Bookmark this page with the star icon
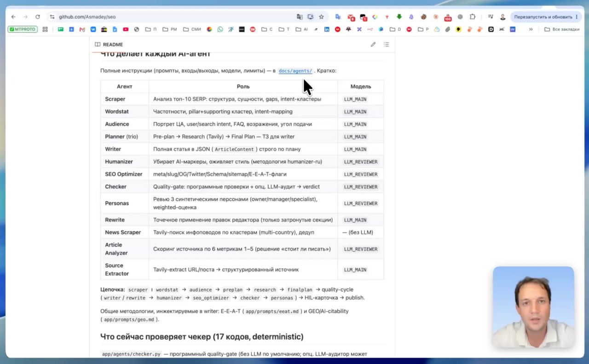The width and height of the screenshot is (589, 364). point(321,17)
